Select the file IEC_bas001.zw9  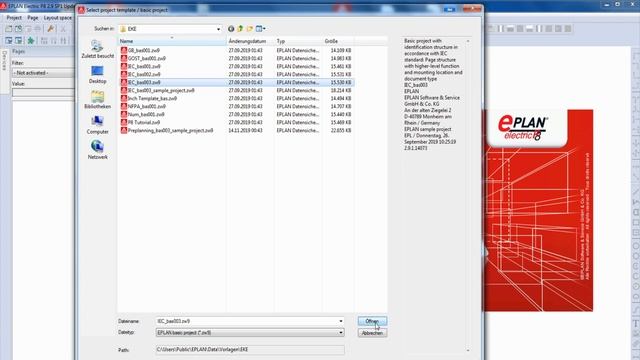click(x=144, y=66)
